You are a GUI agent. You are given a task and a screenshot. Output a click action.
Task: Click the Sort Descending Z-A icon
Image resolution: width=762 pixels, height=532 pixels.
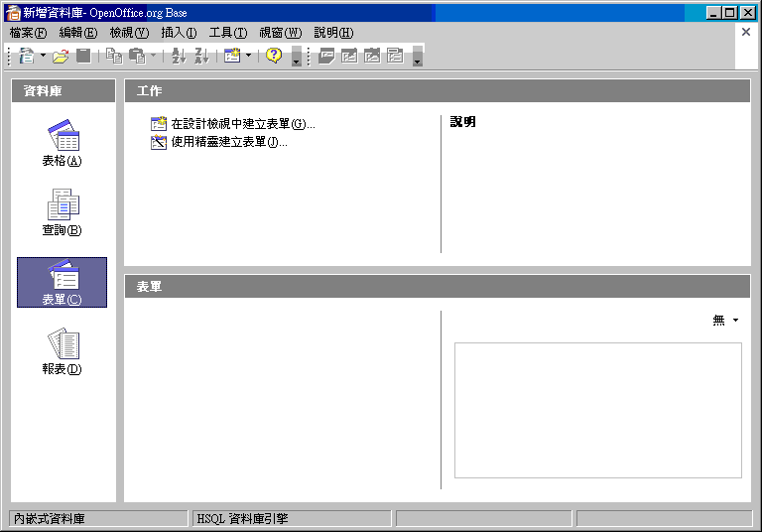[201, 56]
